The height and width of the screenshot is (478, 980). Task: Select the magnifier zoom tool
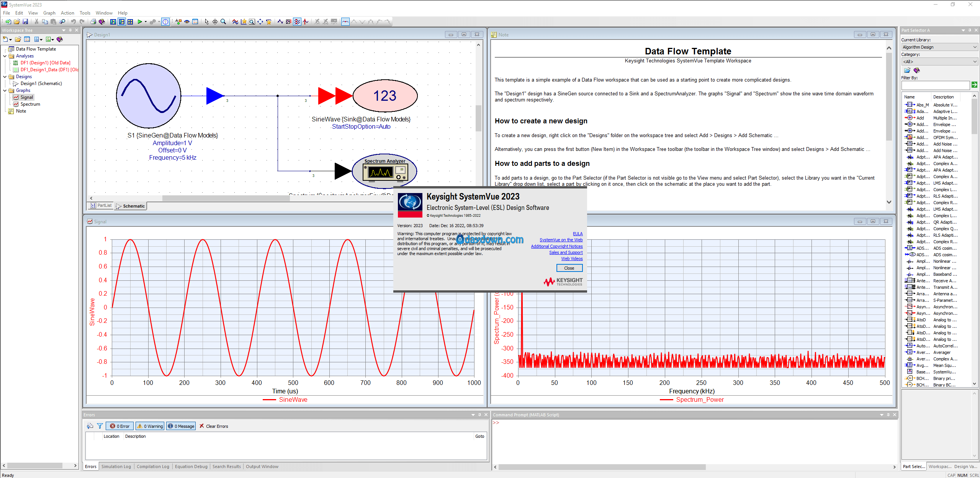223,22
